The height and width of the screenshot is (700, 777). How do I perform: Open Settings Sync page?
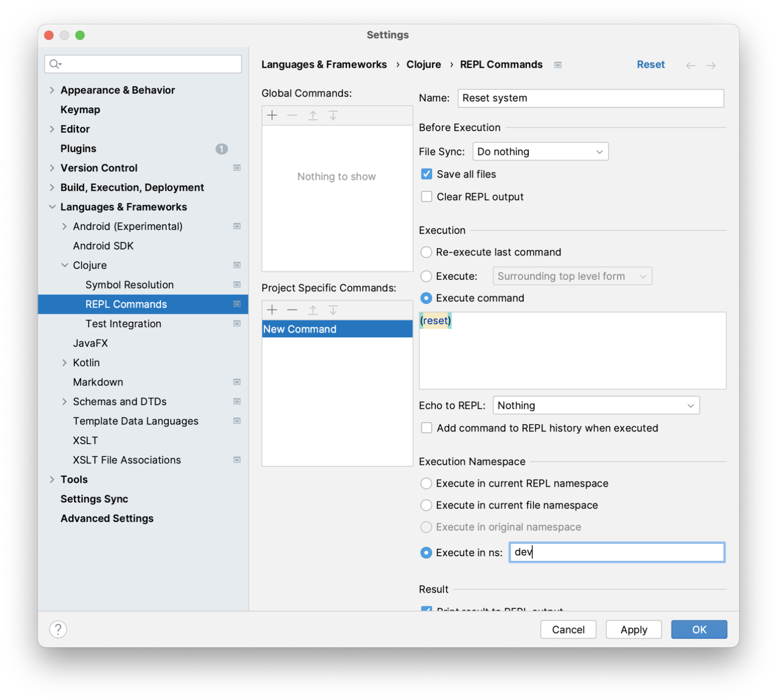[x=94, y=499]
